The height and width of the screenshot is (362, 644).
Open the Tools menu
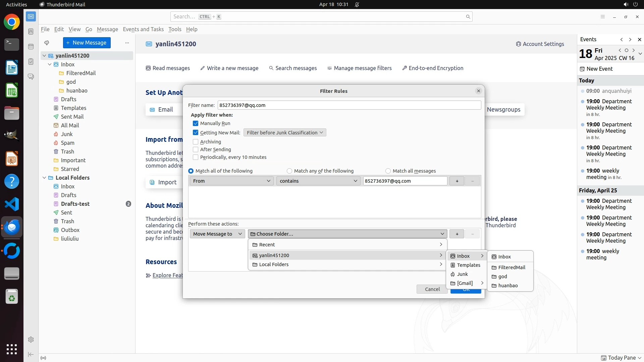174,29
